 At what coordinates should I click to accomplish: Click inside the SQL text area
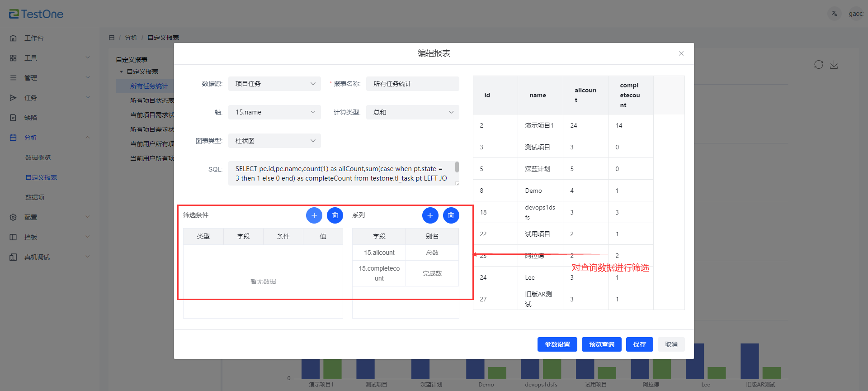[x=341, y=173]
